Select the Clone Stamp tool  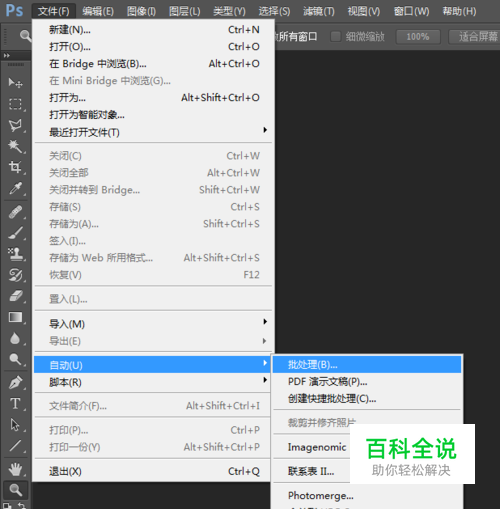pos(15,254)
